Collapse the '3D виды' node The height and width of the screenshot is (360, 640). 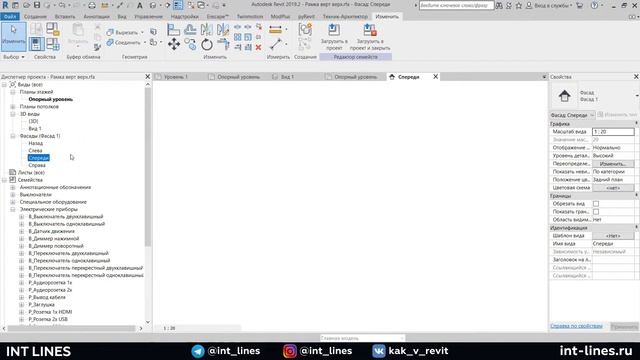tap(13, 114)
